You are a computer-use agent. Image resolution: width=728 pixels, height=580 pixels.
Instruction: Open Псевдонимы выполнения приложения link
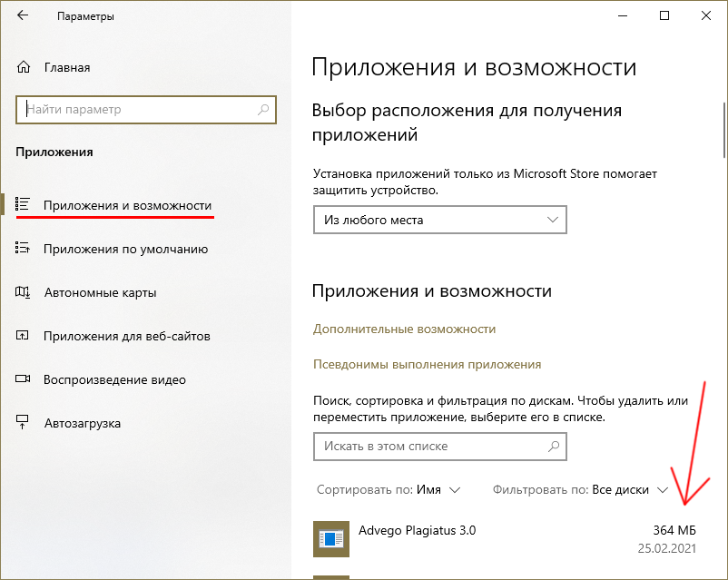pyautogui.click(x=427, y=364)
